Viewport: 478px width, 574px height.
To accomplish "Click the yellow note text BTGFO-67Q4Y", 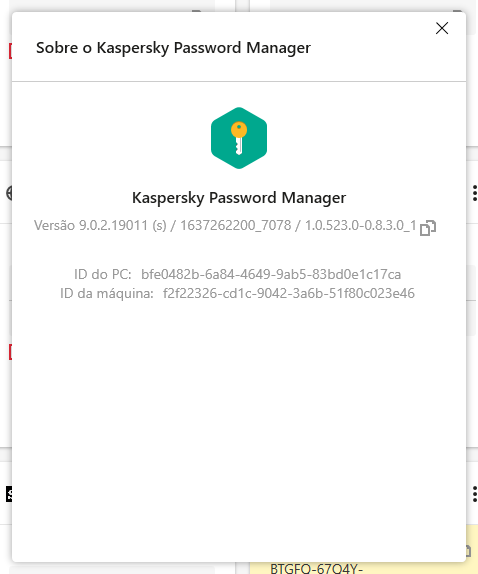I will (x=317, y=569).
